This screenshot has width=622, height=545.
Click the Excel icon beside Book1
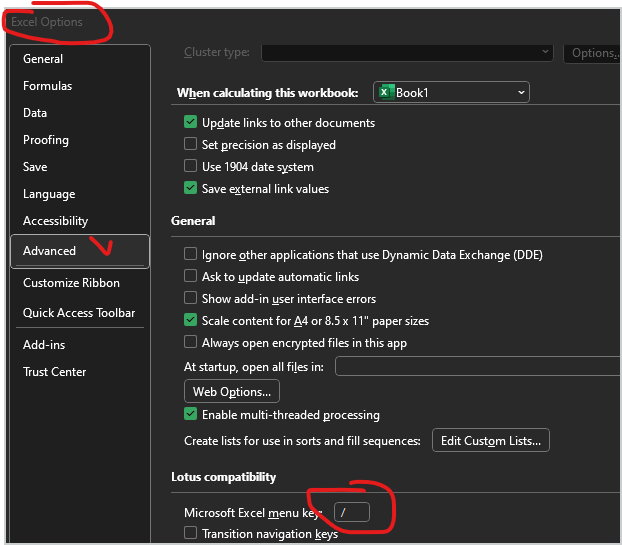click(x=386, y=92)
